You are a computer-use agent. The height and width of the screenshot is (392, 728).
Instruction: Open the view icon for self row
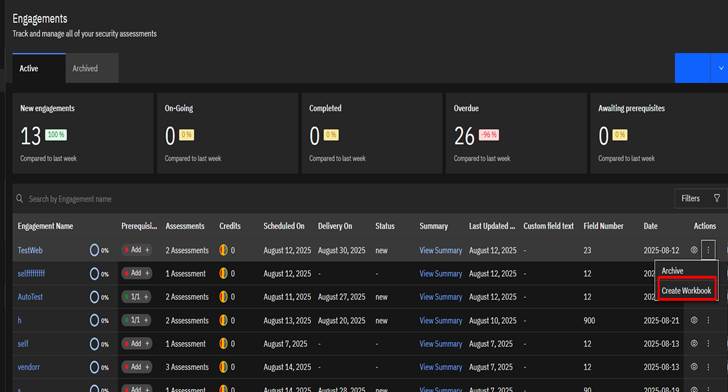(694, 343)
